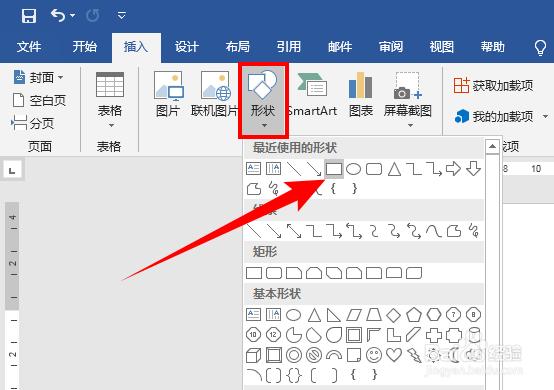The width and height of the screenshot is (554, 390).
Task: Select the donut ring shape
Action: (x=294, y=355)
